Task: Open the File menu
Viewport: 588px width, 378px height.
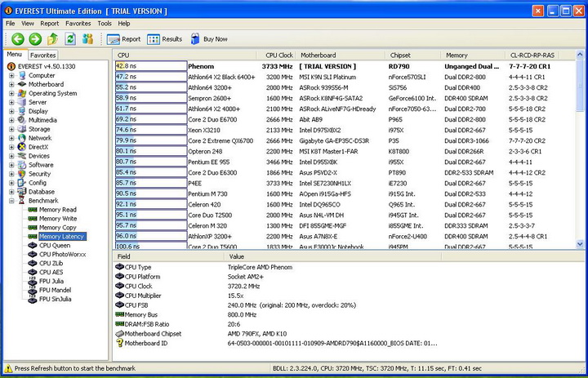Action: (x=10, y=23)
